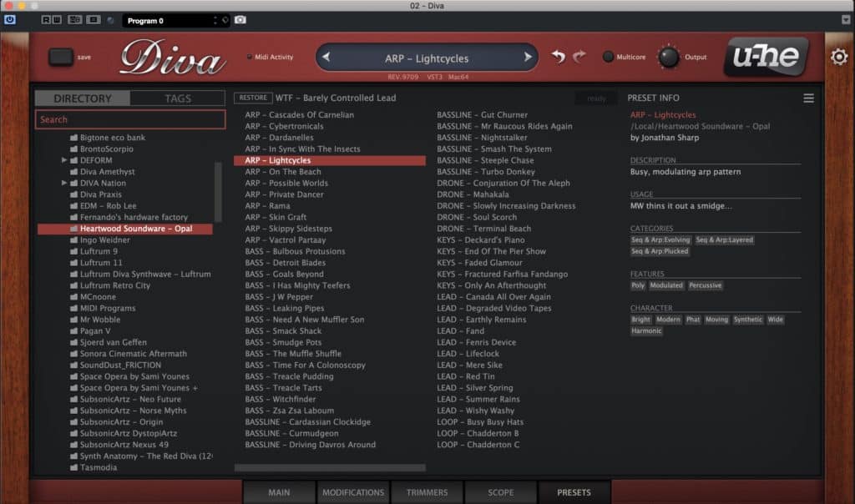
Task: Open the Program 0 preset dropdown
Action: 170,21
